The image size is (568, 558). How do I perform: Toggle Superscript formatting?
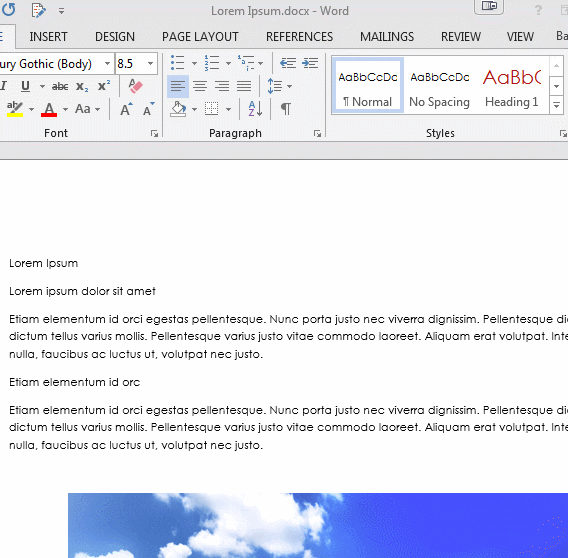click(104, 86)
